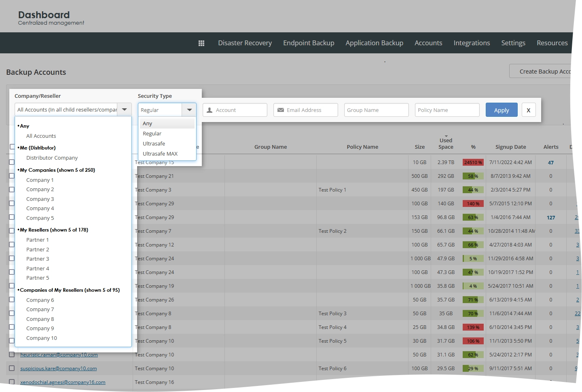Select Distributor Company option
Viewport: 582px width, 392px height.
click(x=52, y=158)
